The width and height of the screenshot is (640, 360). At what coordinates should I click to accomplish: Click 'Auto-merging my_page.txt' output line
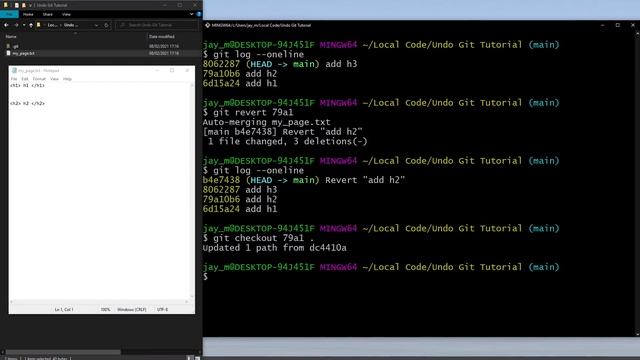click(267, 122)
